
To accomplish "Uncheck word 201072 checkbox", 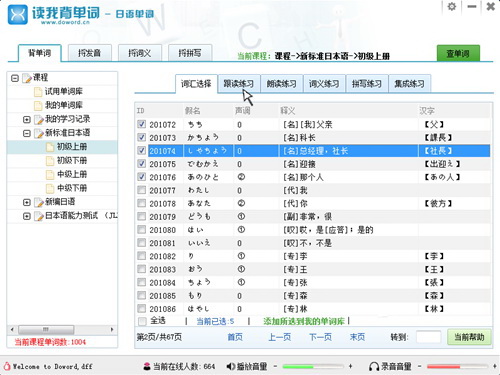I will point(142,124).
